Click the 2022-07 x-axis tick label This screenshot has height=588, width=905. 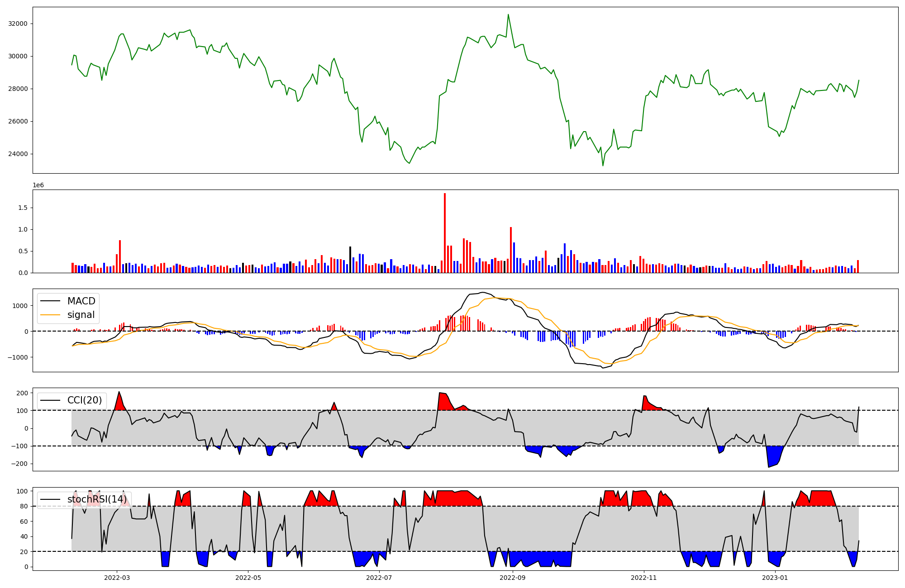(x=379, y=578)
